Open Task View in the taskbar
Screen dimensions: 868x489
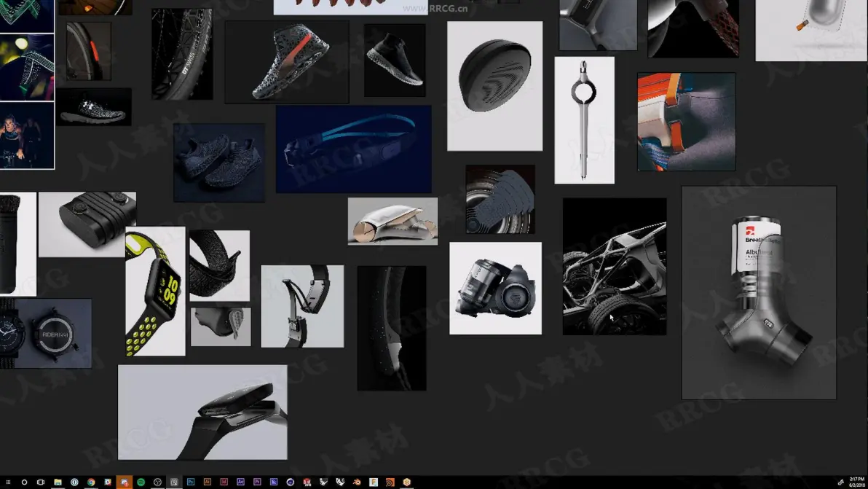coord(40,482)
